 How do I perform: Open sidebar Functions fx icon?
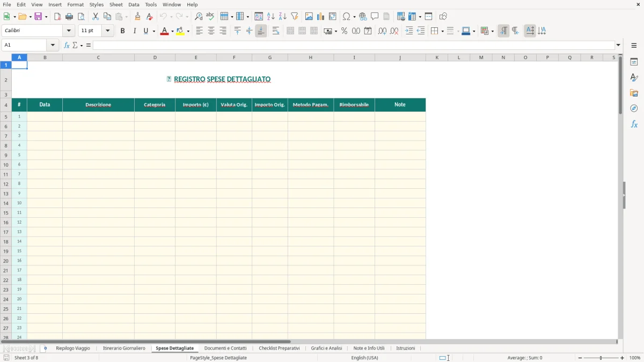pyautogui.click(x=634, y=124)
